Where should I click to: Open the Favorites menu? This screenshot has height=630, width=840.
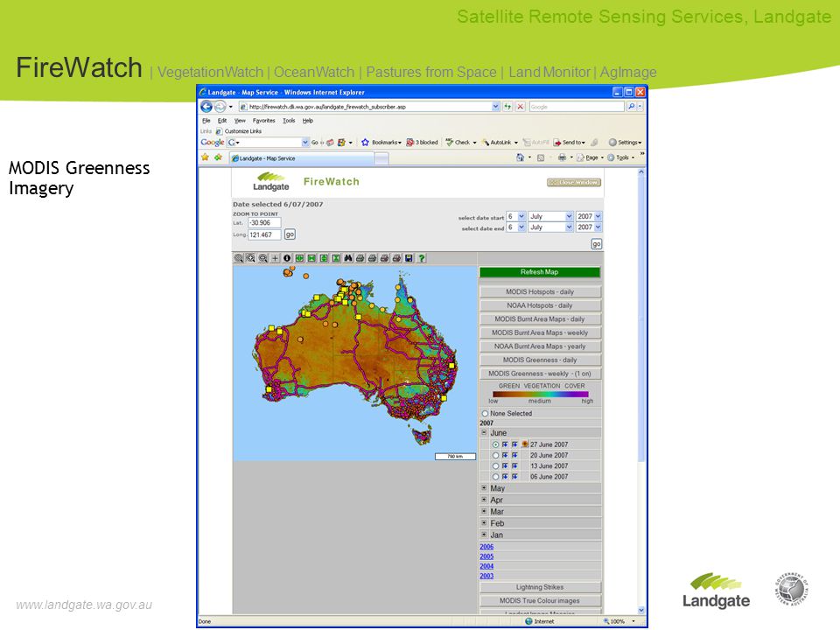pyautogui.click(x=263, y=121)
